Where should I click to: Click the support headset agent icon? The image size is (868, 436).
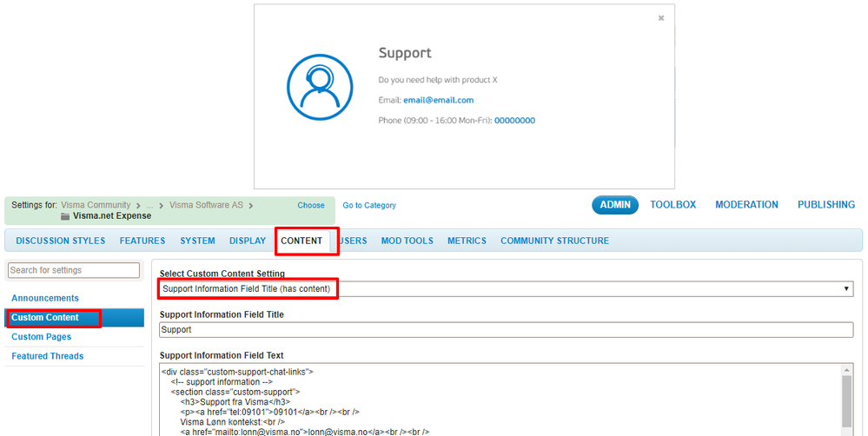pos(320,87)
